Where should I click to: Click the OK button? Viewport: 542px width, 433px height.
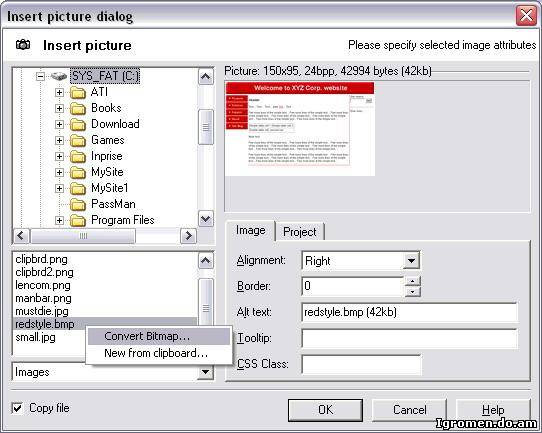click(x=325, y=410)
